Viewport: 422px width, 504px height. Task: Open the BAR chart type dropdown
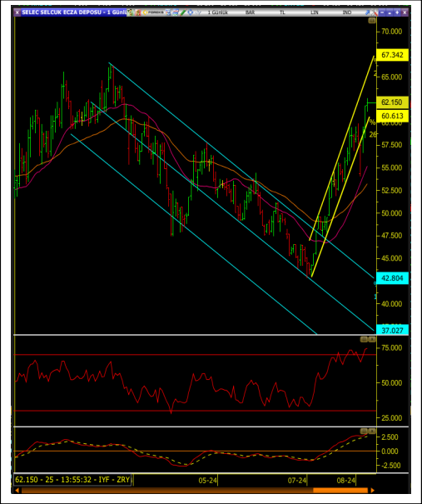(251, 12)
